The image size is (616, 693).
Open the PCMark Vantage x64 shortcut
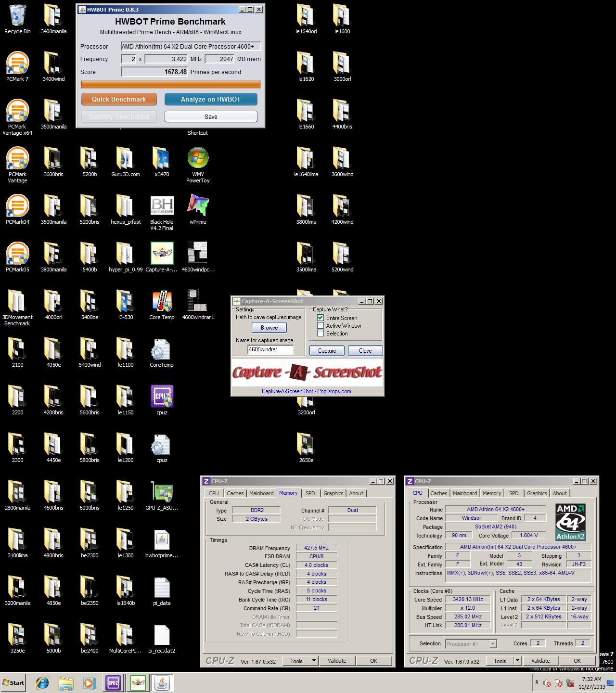(x=17, y=111)
